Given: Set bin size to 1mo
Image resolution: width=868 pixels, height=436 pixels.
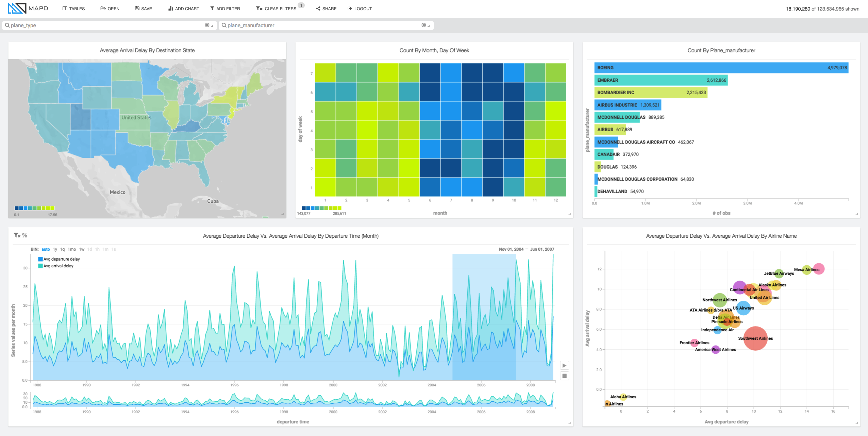Looking at the screenshot, I should click(x=72, y=249).
